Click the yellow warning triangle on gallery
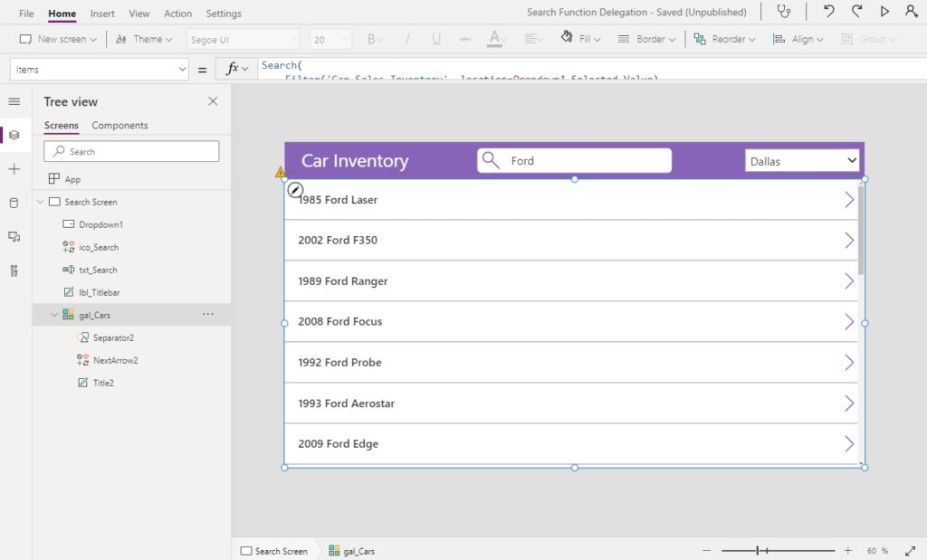This screenshot has width=927, height=560. (280, 172)
